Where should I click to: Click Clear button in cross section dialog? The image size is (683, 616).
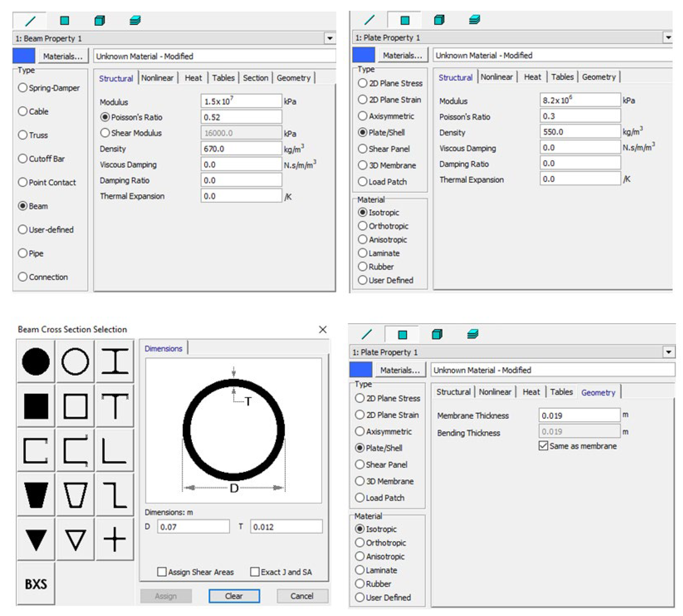coord(234,596)
